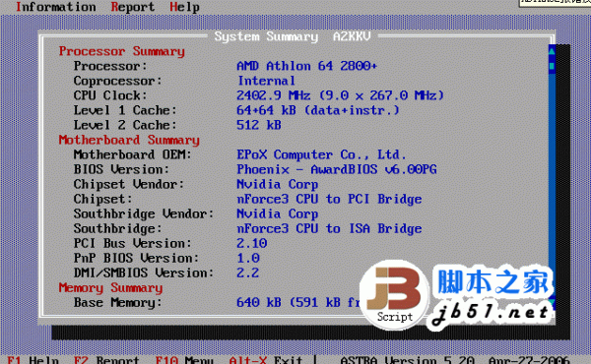Click the 'PnP BIOS Version:' label

click(136, 258)
